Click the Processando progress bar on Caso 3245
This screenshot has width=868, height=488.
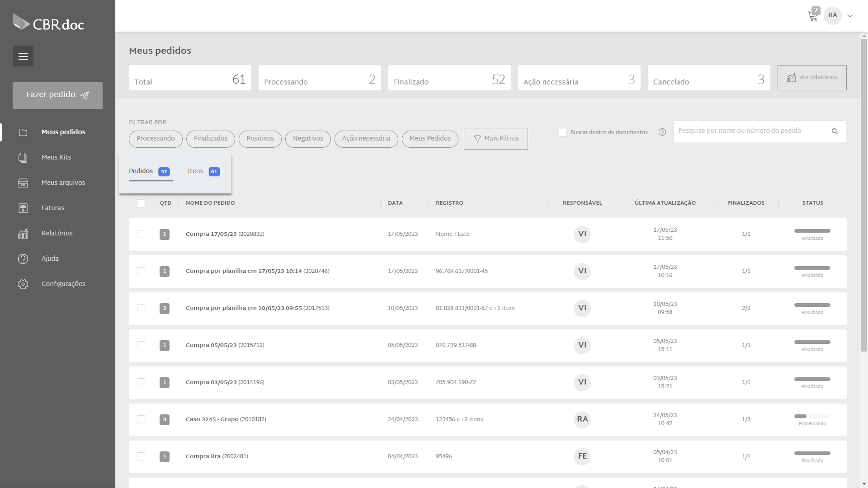(812, 416)
